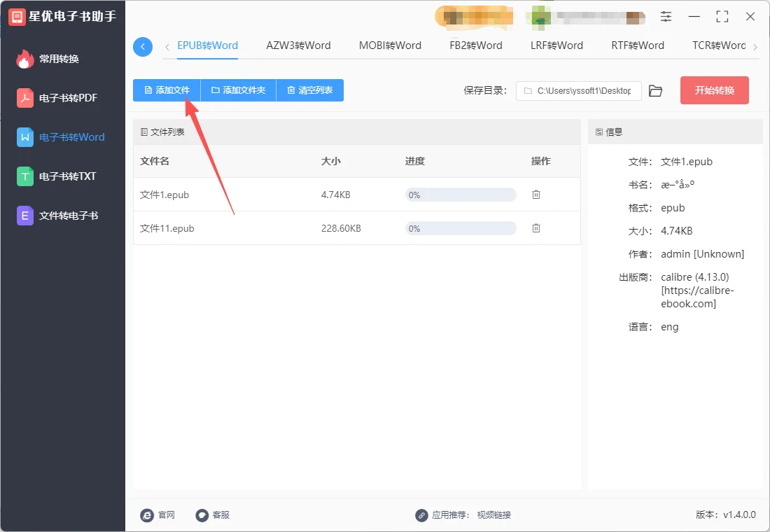Click the 进度 column header

click(415, 161)
